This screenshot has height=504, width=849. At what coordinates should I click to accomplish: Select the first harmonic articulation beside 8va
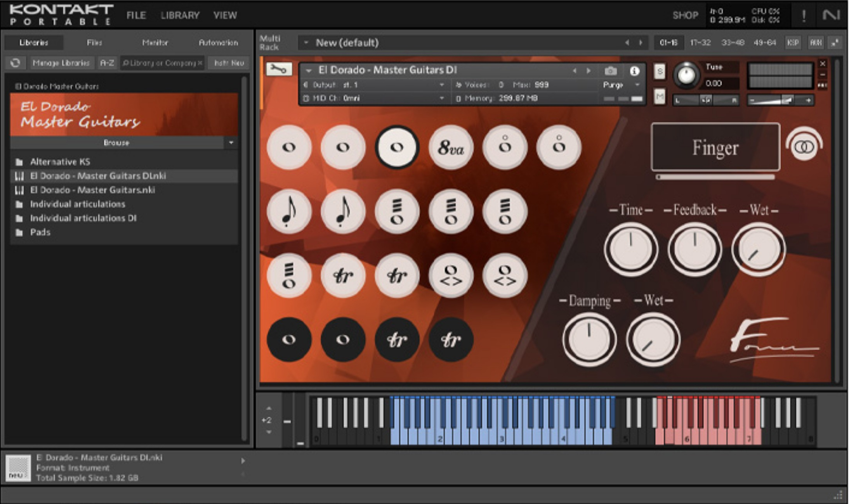pos(505,147)
